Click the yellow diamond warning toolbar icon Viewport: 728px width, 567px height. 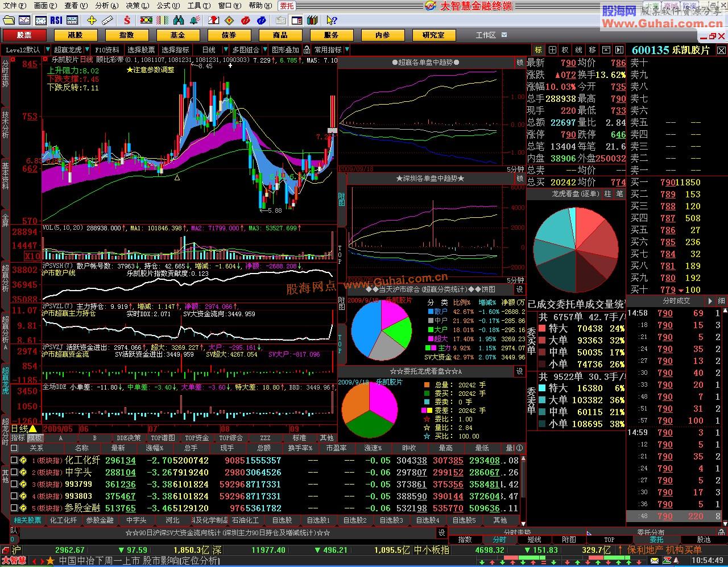230,20
